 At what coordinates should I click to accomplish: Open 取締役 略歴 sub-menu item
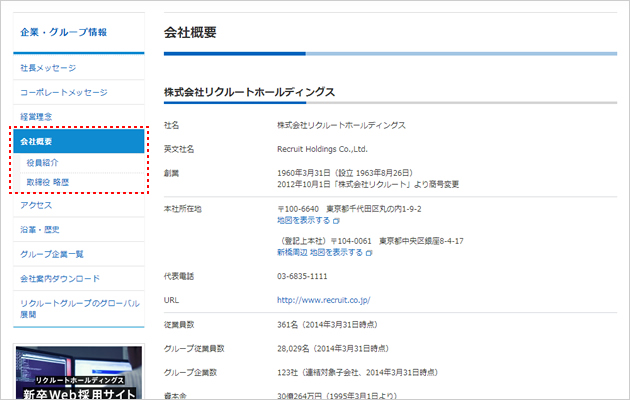click(x=47, y=182)
